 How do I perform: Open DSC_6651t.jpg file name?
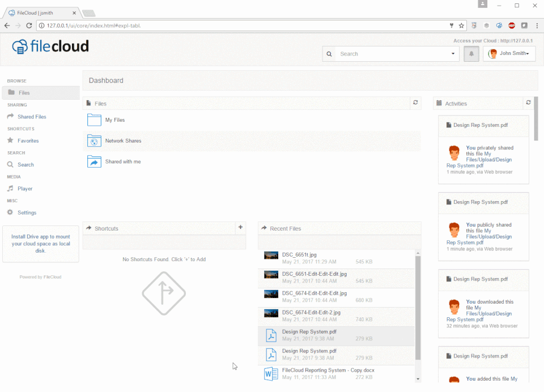pyautogui.click(x=299, y=254)
